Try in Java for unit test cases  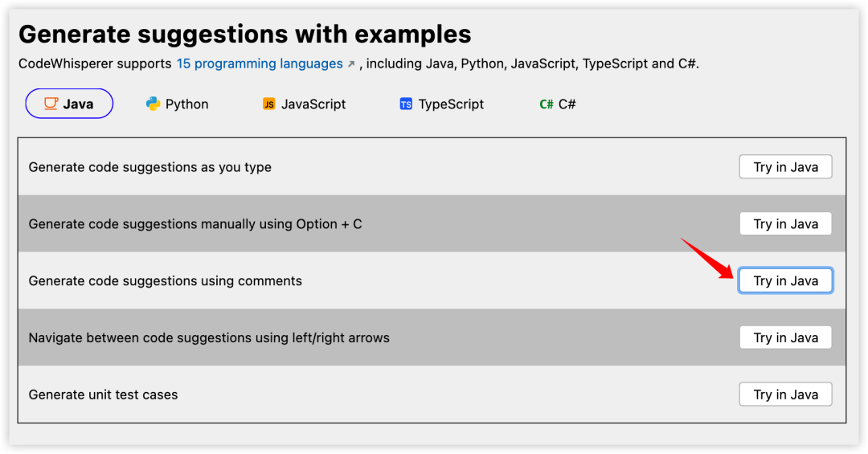click(x=785, y=395)
